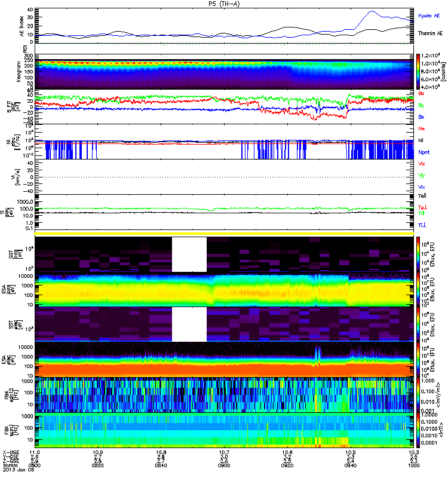Click the dotted zero line in the Vi panel
448x478 pixels.
coord(225,177)
